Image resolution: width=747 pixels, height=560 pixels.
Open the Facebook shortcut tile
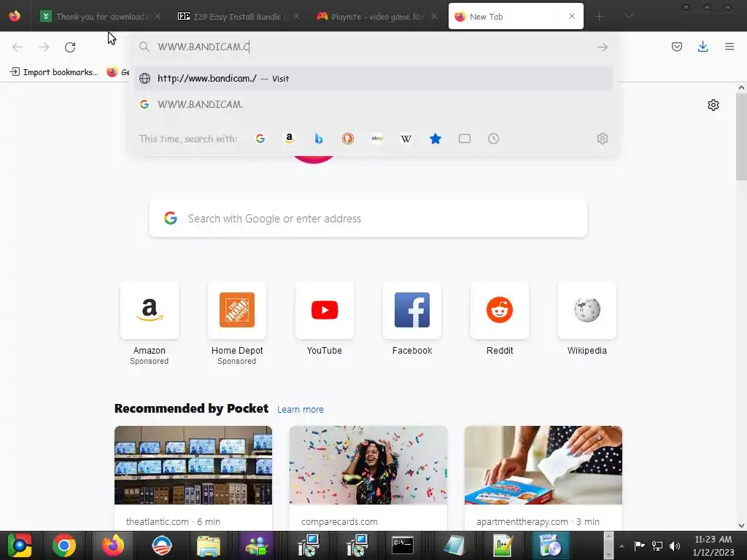coord(412,310)
